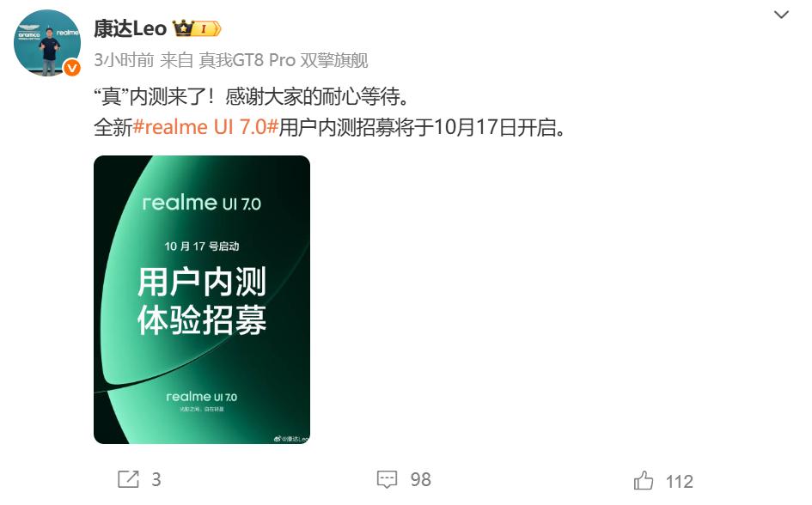The image size is (812, 505).
Task: Open the 康达Leo username link
Action: pyautogui.click(x=130, y=28)
